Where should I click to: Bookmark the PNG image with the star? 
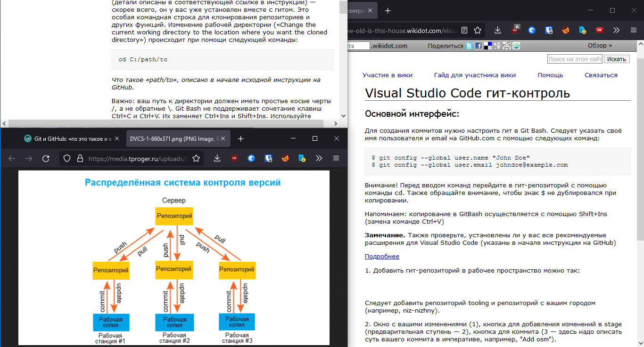tap(196, 159)
